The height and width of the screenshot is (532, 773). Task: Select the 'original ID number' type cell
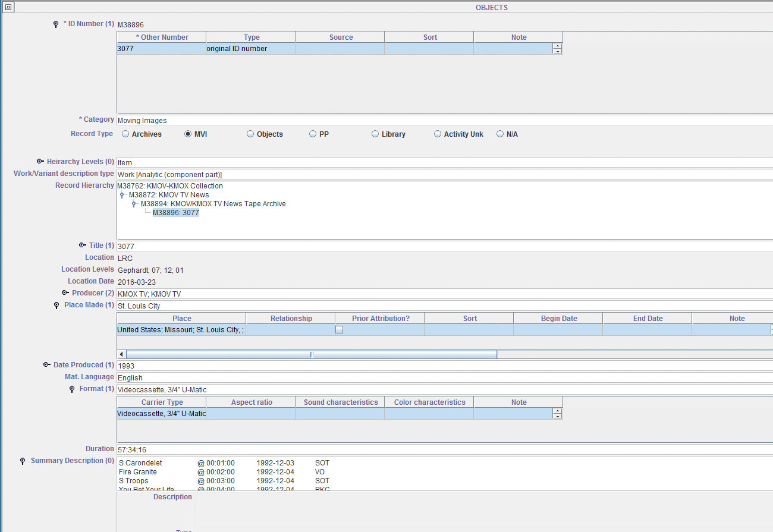coord(251,49)
